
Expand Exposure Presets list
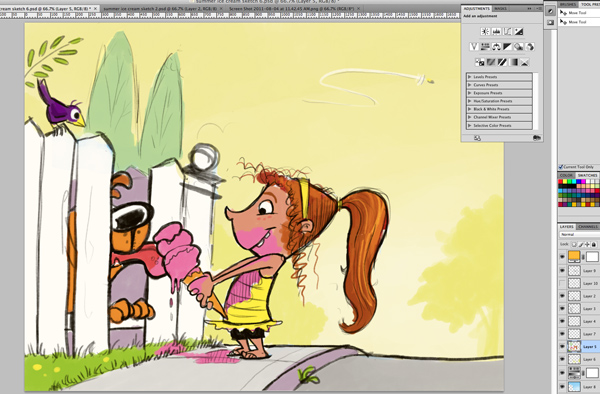pyautogui.click(x=470, y=93)
